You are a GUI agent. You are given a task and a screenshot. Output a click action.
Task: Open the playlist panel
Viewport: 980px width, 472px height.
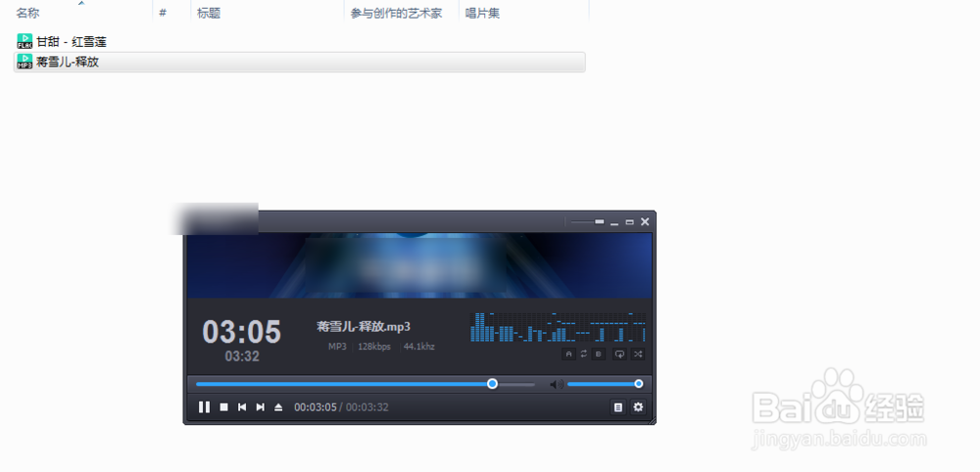point(618,407)
